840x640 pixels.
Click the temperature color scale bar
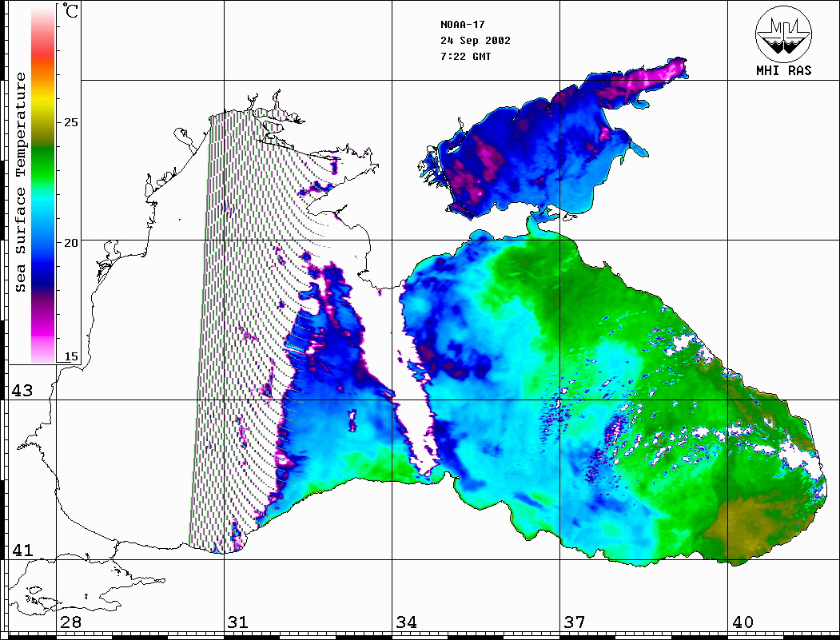(x=43, y=184)
